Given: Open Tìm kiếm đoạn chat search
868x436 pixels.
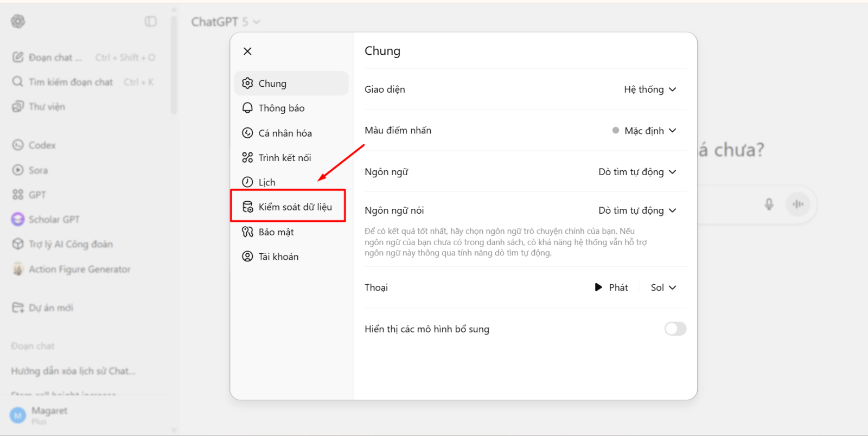Looking at the screenshot, I should pyautogui.click(x=84, y=82).
